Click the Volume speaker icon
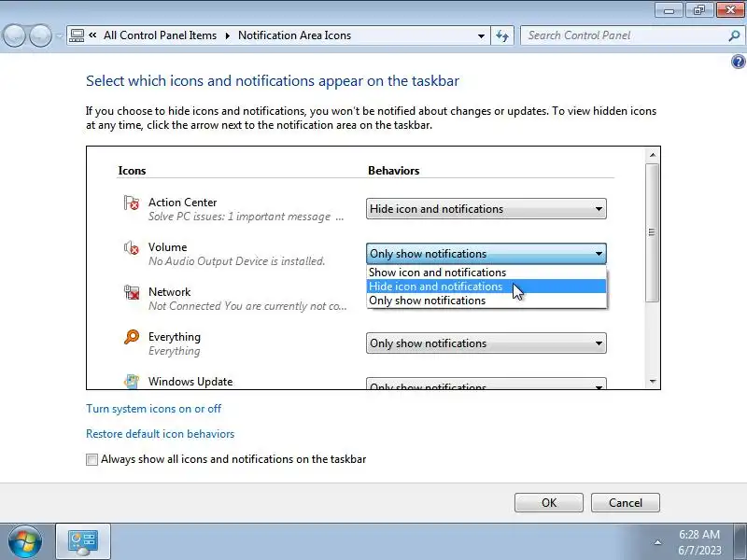747x560 pixels. click(x=131, y=247)
